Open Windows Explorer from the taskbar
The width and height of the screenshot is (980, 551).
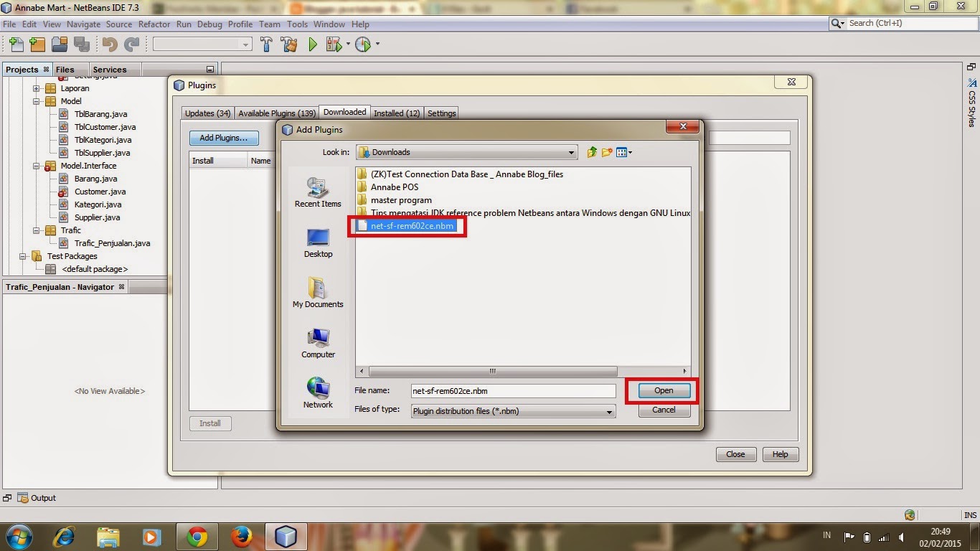pyautogui.click(x=108, y=536)
